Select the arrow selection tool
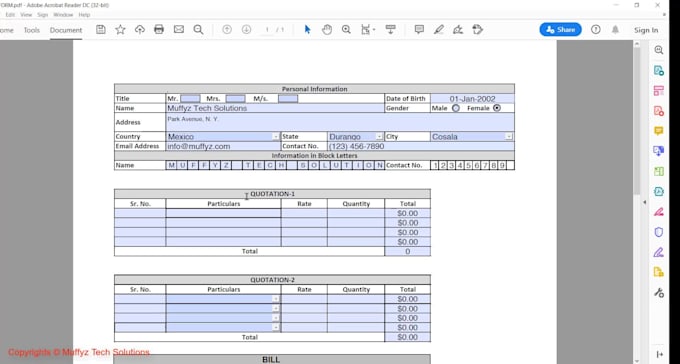This screenshot has width=680, height=364. coord(307,30)
